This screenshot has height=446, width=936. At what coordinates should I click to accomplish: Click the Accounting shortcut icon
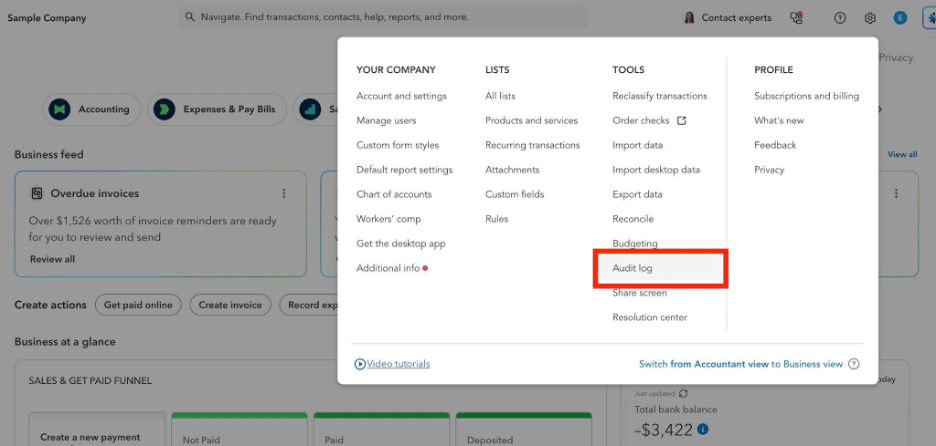[60, 109]
